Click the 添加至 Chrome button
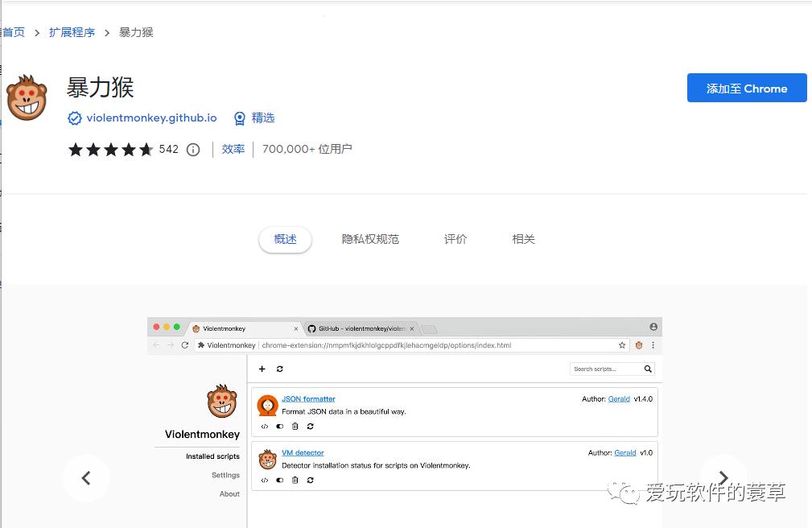 tap(747, 89)
